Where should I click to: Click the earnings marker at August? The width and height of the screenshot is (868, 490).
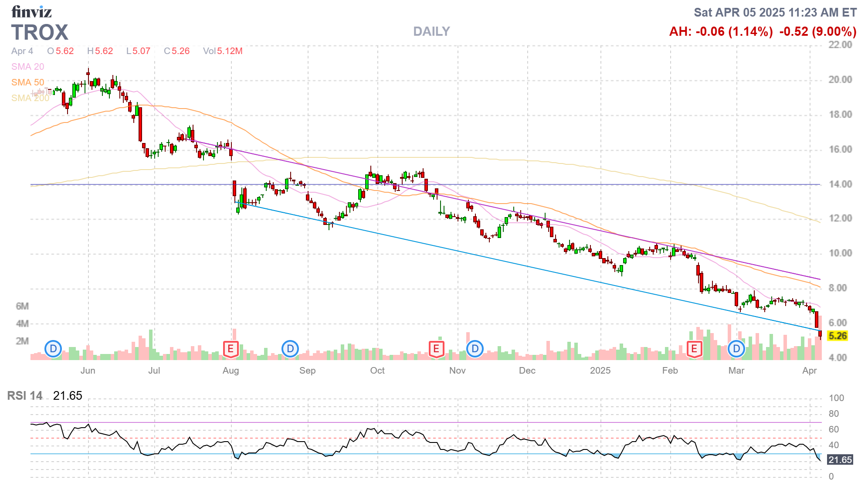tap(231, 349)
